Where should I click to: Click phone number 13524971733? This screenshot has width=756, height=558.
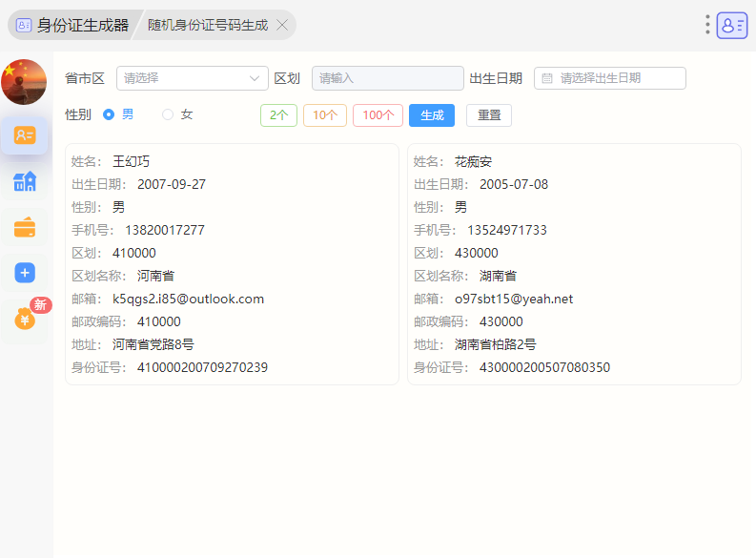tap(507, 230)
